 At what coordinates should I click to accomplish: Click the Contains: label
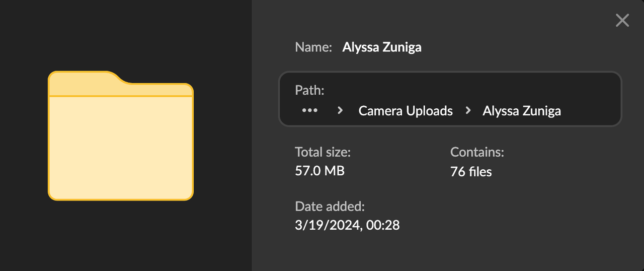click(x=477, y=152)
